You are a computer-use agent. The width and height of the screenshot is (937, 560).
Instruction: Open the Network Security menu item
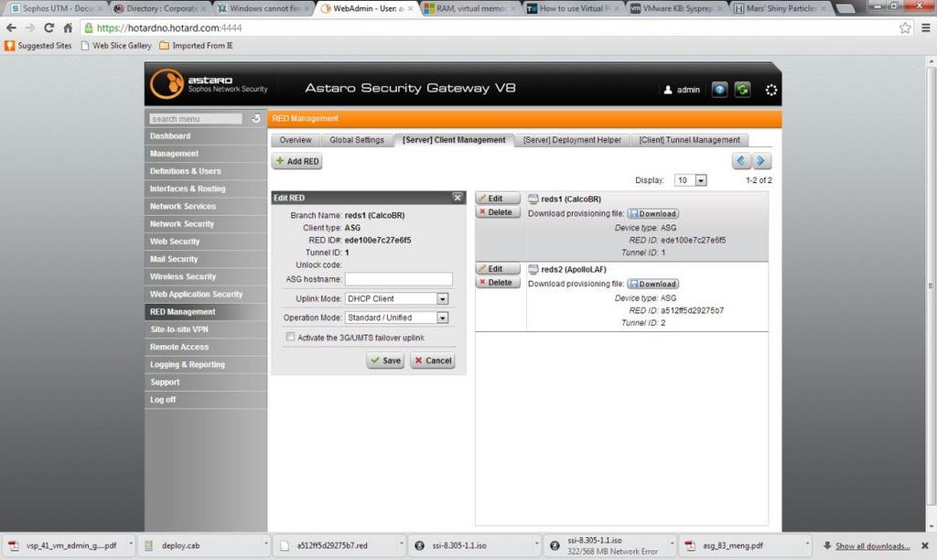point(206,224)
